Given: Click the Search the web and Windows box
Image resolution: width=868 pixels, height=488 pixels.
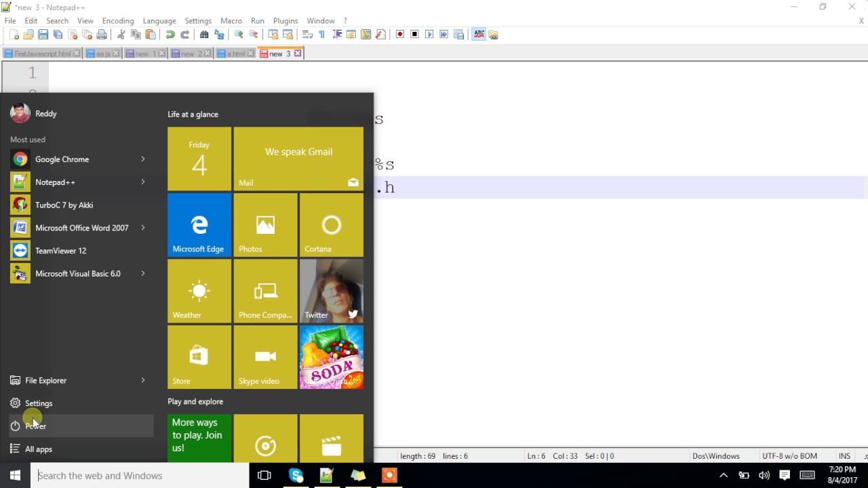Looking at the screenshot, I should tap(141, 475).
